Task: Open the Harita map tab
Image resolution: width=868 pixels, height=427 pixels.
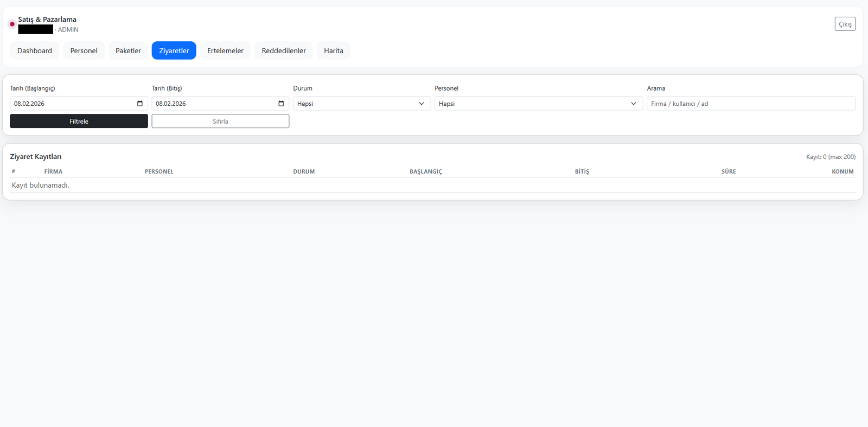Action: [333, 50]
